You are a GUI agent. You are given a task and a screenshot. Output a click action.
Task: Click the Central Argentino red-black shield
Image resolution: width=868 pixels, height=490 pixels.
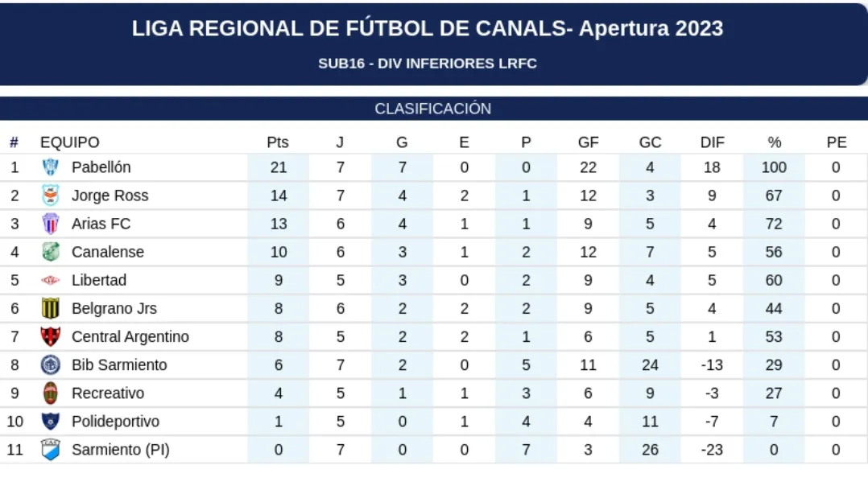[x=51, y=336]
